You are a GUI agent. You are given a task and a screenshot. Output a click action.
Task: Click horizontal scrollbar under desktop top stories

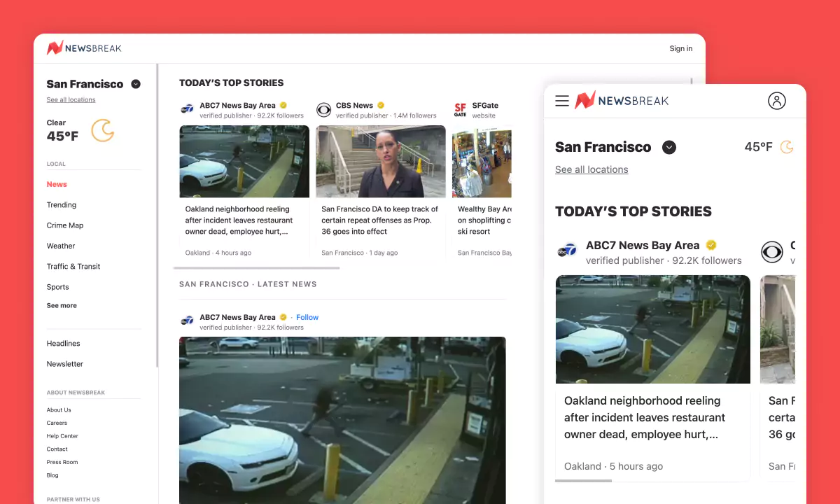[x=256, y=267]
